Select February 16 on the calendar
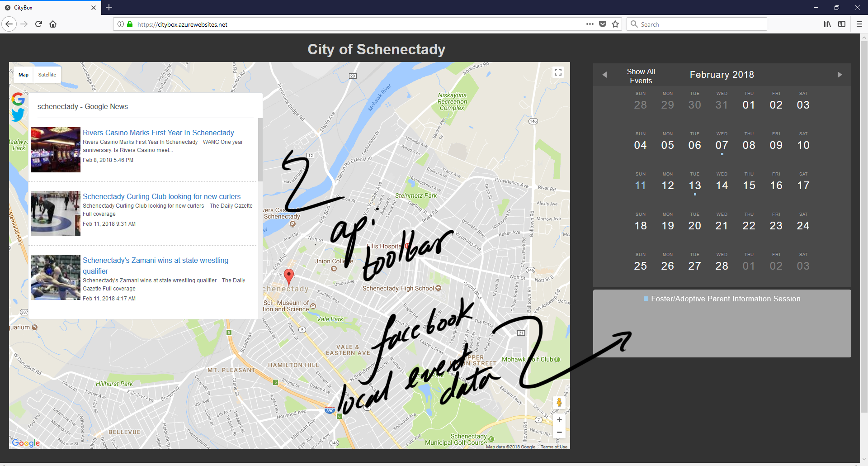Image resolution: width=868 pixels, height=466 pixels. 776,185
